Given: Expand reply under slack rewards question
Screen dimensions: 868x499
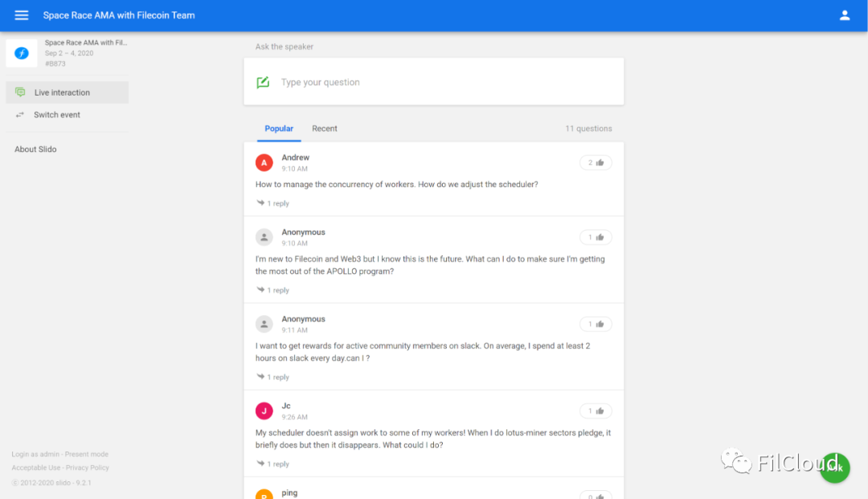Looking at the screenshot, I should [x=273, y=377].
